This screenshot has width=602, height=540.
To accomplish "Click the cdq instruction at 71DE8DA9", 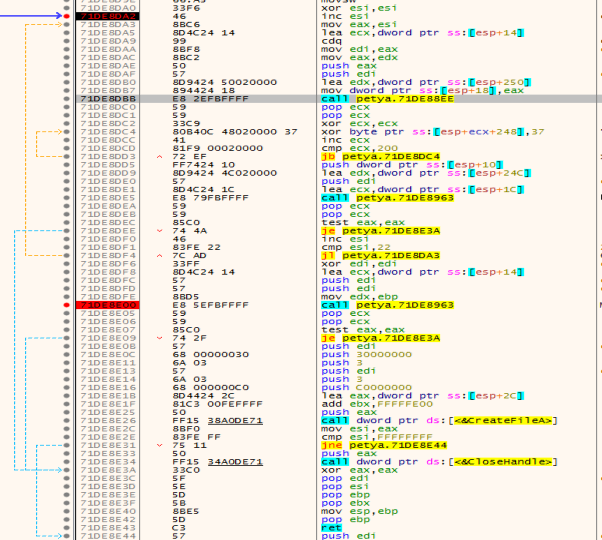I will 331,41.
